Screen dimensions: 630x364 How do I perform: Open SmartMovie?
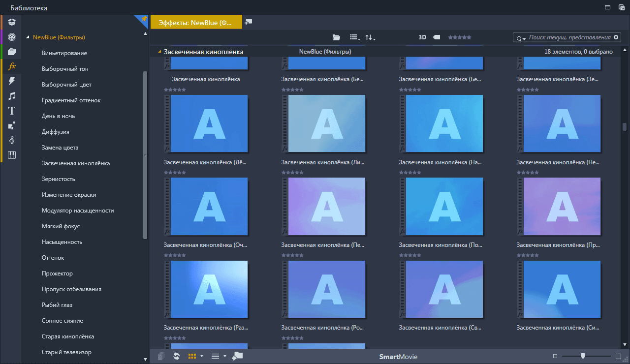[398, 357]
